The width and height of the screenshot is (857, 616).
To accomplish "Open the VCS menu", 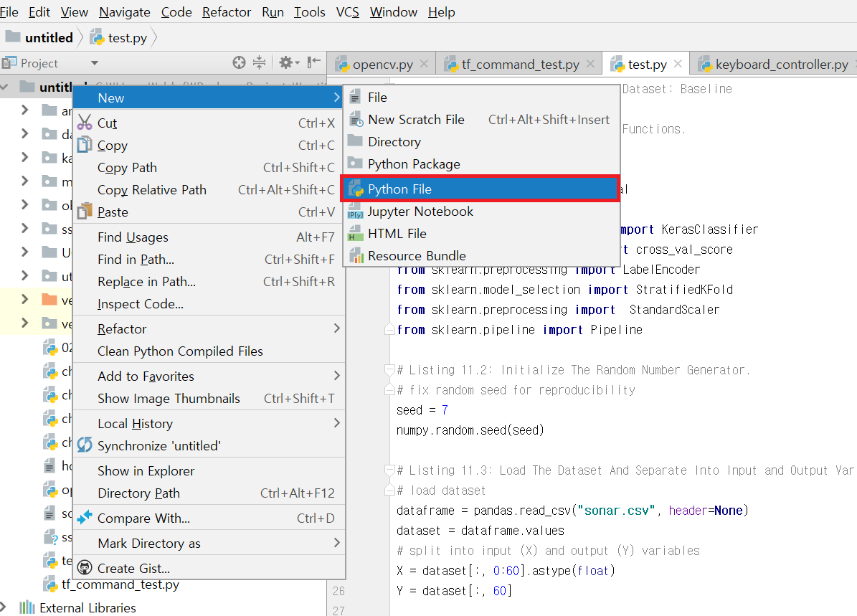I will point(348,12).
